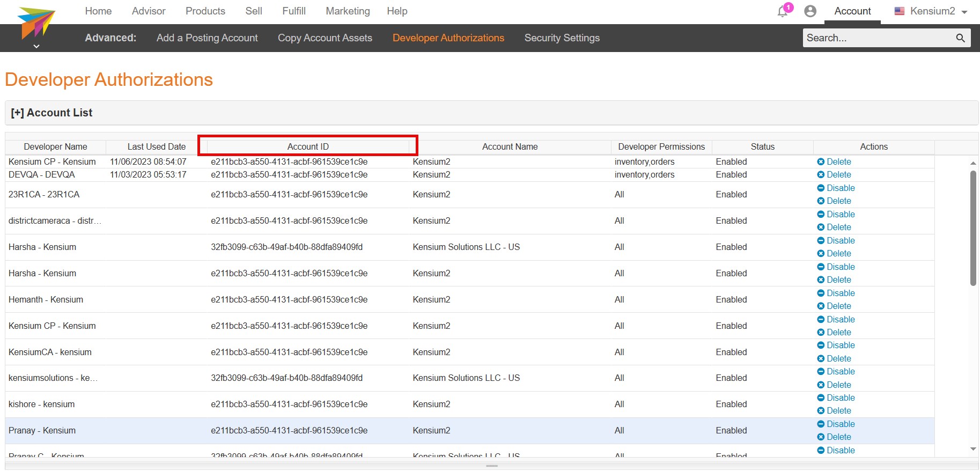
Task: Sort by Account ID column header
Action: click(x=308, y=147)
